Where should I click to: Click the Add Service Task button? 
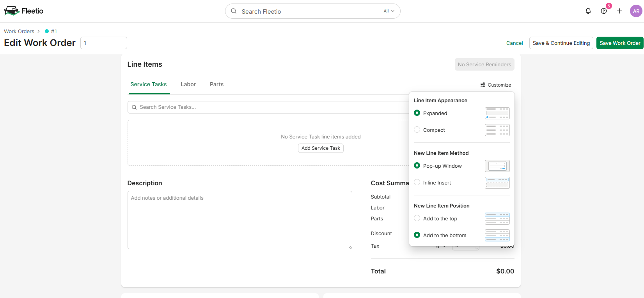[321, 148]
